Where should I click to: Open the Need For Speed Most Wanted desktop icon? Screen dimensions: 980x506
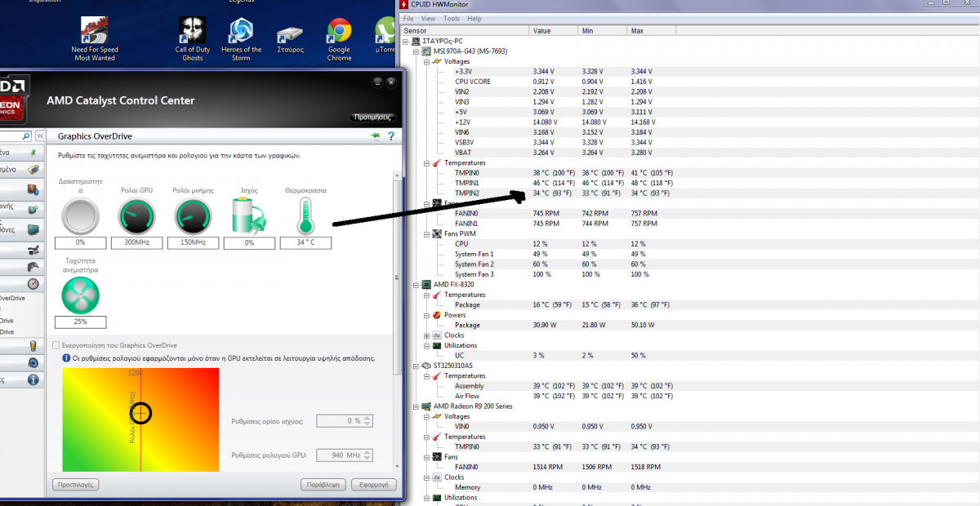pos(95,39)
